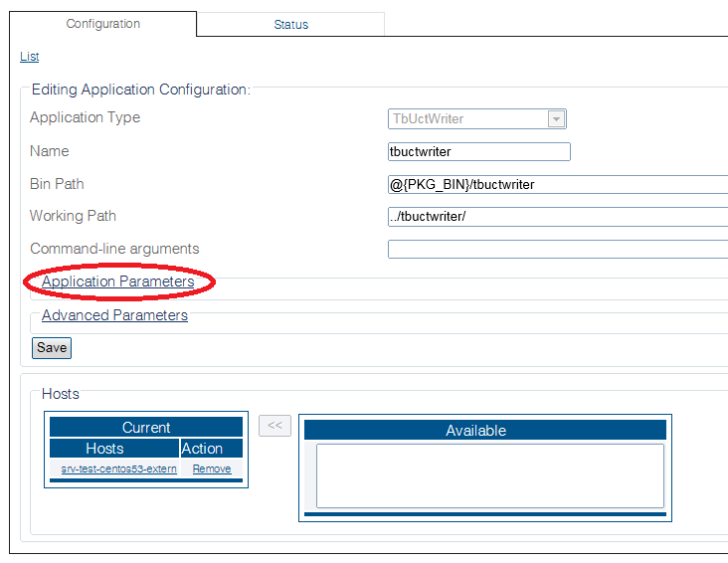Open the srv-test-centos53-extern host link
The height and width of the screenshot is (563, 728).
118,469
